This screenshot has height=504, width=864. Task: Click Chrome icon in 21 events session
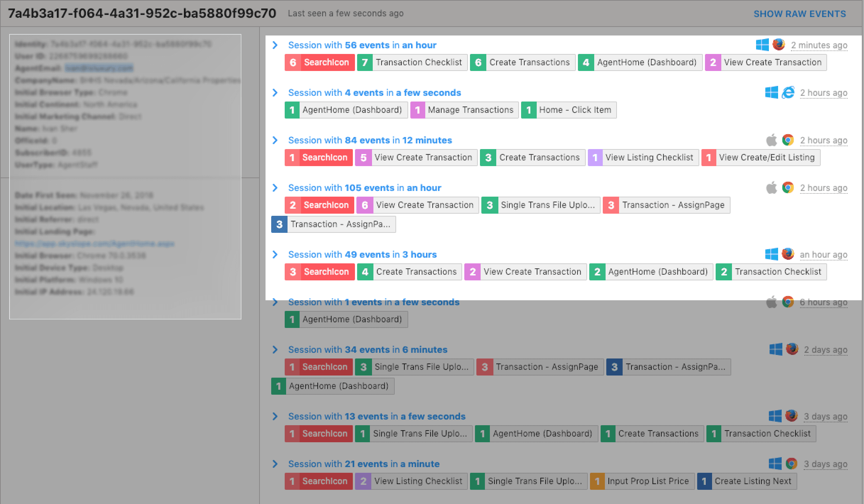(791, 464)
